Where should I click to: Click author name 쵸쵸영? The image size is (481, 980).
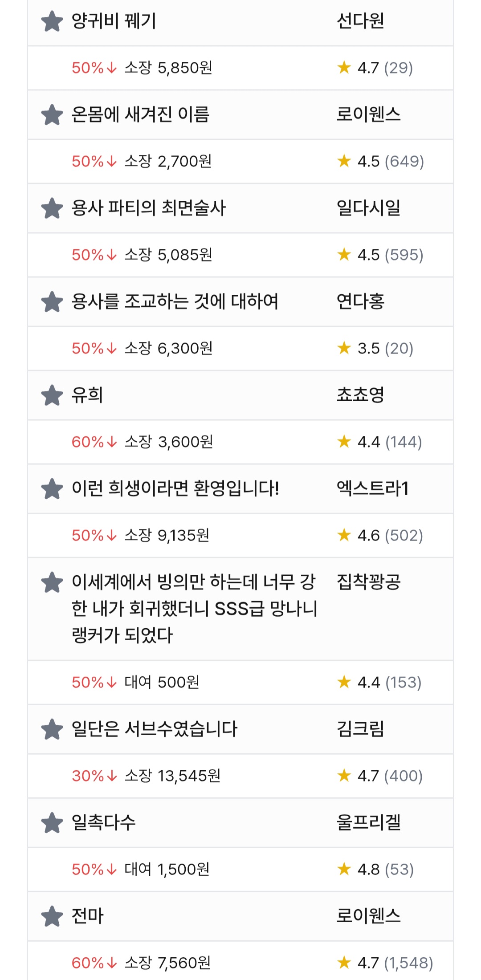pyautogui.click(x=360, y=395)
